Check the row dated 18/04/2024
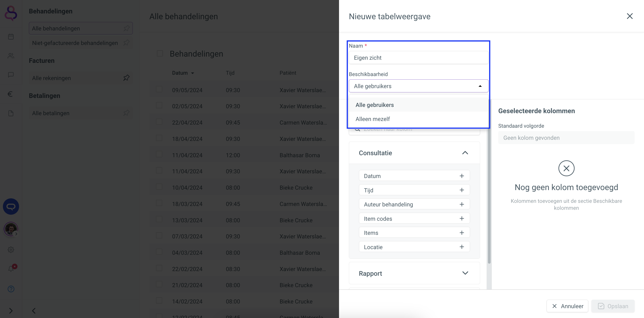Screen dimensions: 644x318 click(x=159, y=138)
